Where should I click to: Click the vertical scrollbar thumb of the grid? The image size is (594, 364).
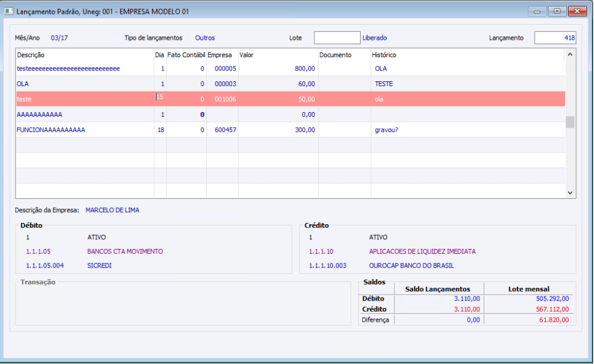point(570,122)
